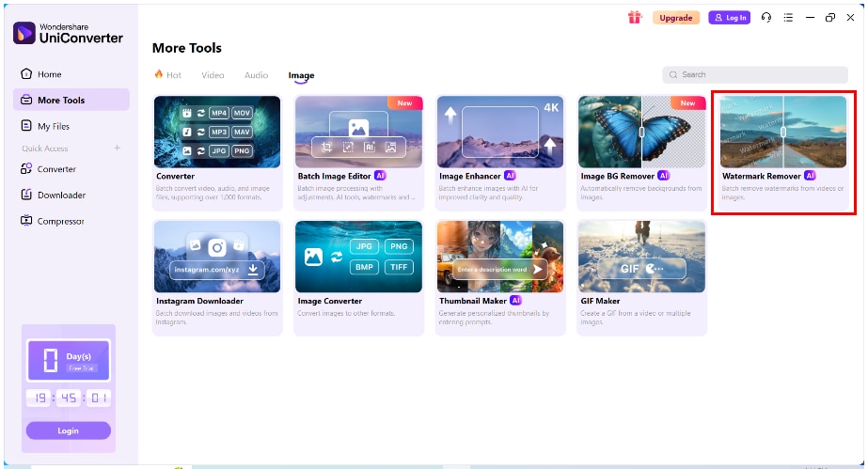Click the trial countdown timer display
The height and width of the screenshot is (469, 868).
[x=69, y=398]
